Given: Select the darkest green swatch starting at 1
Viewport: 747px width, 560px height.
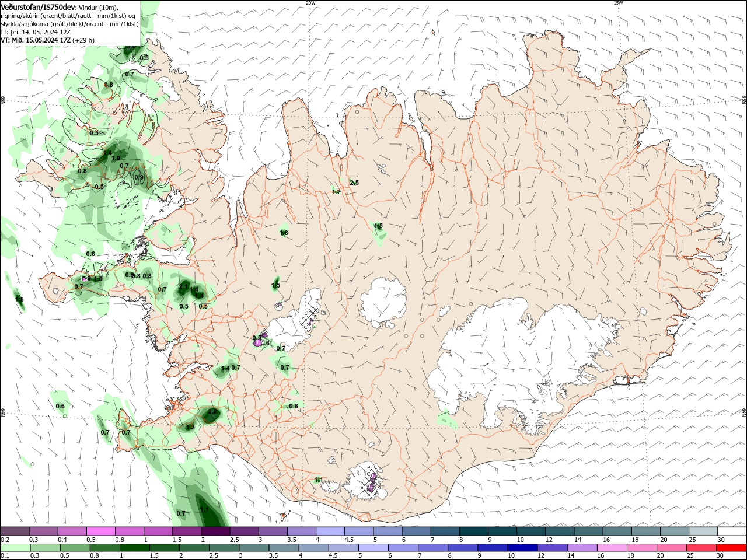Looking at the screenshot, I should pyautogui.click(x=135, y=548).
